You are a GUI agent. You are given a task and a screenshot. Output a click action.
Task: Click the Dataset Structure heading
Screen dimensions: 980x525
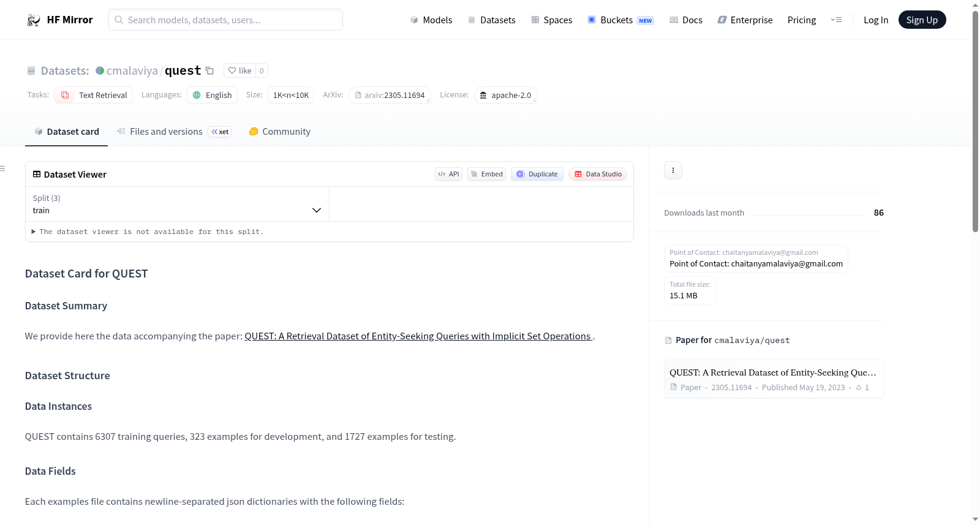67,376
